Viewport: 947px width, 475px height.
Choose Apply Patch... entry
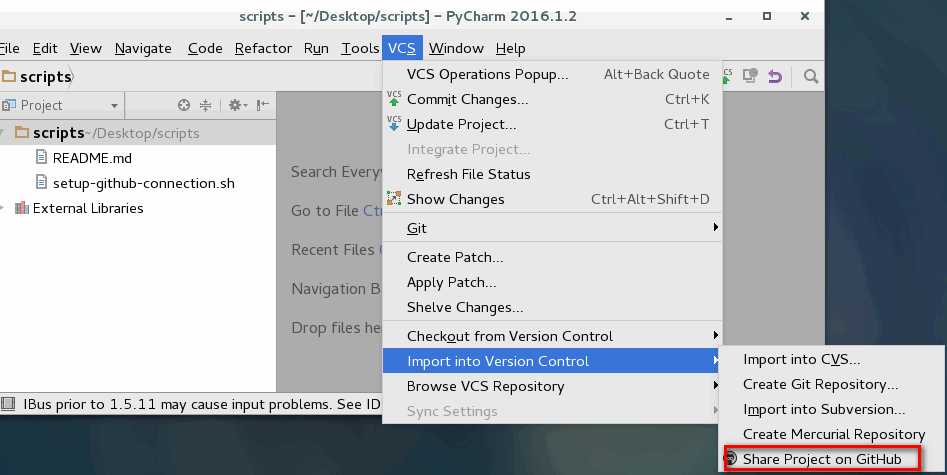point(553,282)
